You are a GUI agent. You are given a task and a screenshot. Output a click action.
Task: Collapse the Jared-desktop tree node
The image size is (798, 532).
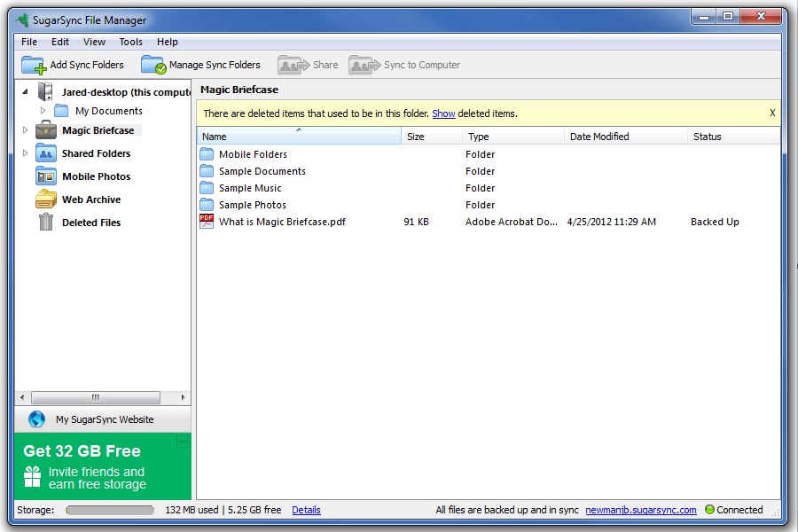(25, 91)
